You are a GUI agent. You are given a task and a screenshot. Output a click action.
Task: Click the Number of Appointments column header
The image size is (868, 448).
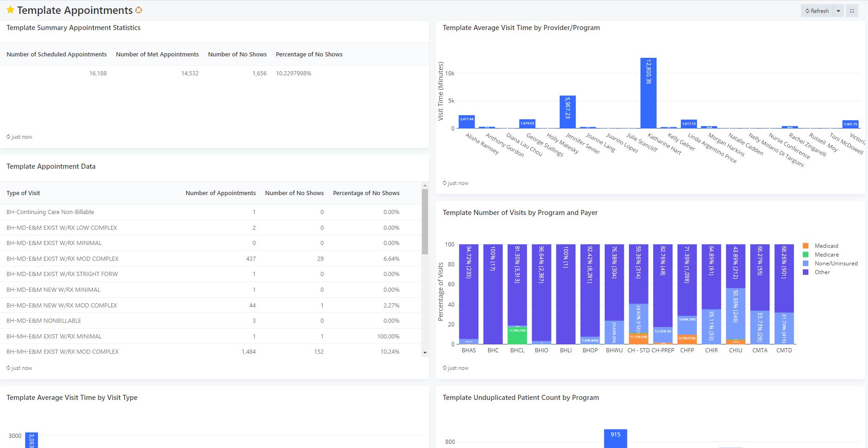pyautogui.click(x=220, y=193)
